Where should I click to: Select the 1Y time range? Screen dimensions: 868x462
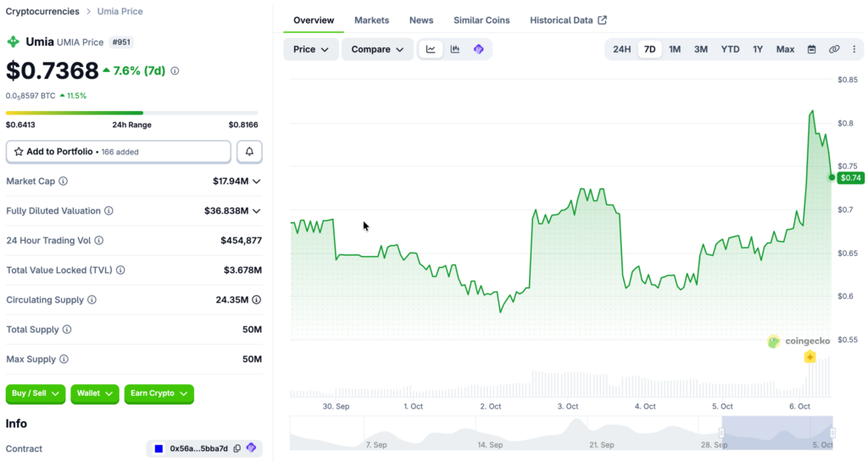click(x=758, y=49)
